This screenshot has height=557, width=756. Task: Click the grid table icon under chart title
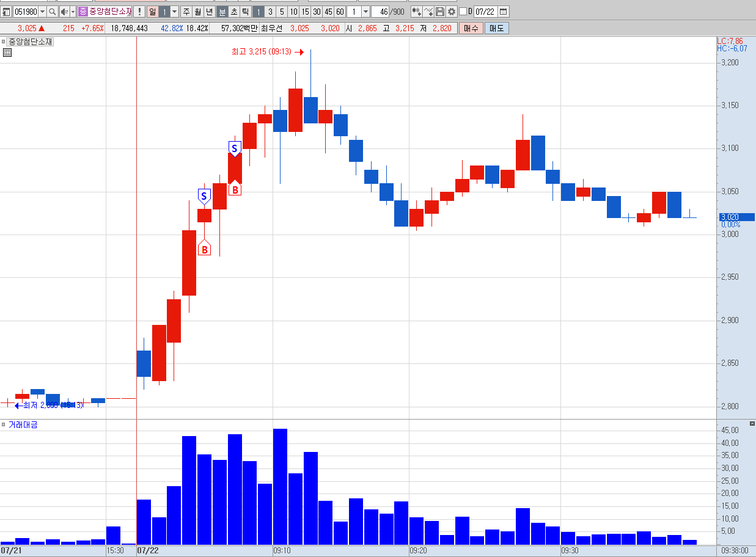7,53
